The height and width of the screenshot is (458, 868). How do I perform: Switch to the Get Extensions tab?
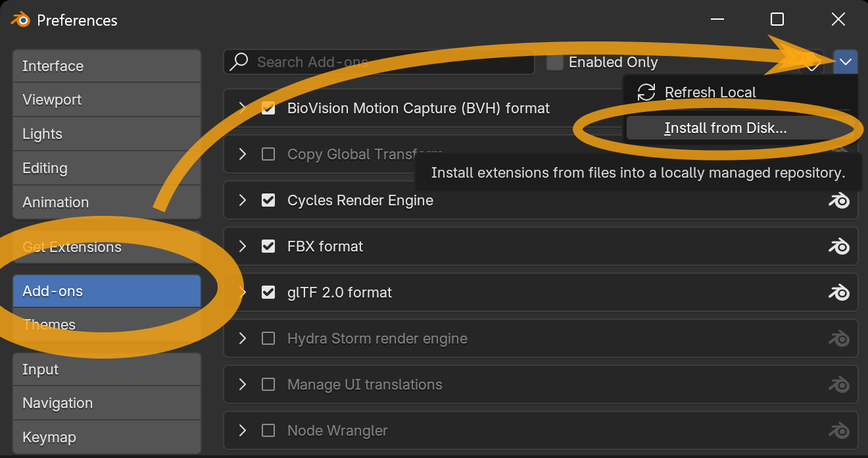[72, 247]
